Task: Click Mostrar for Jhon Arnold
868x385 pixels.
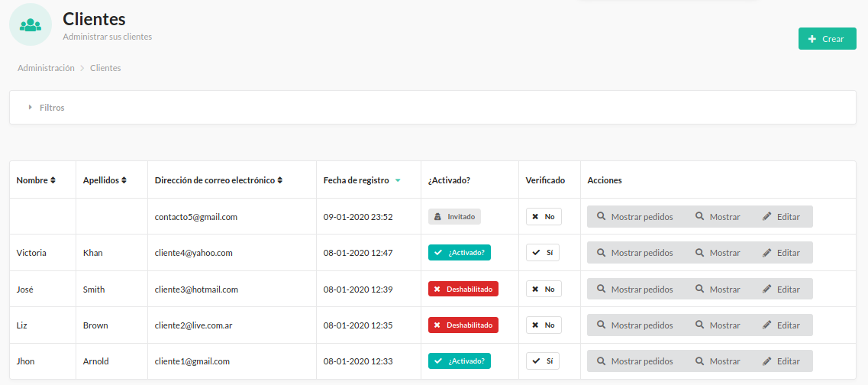Action: 718,361
